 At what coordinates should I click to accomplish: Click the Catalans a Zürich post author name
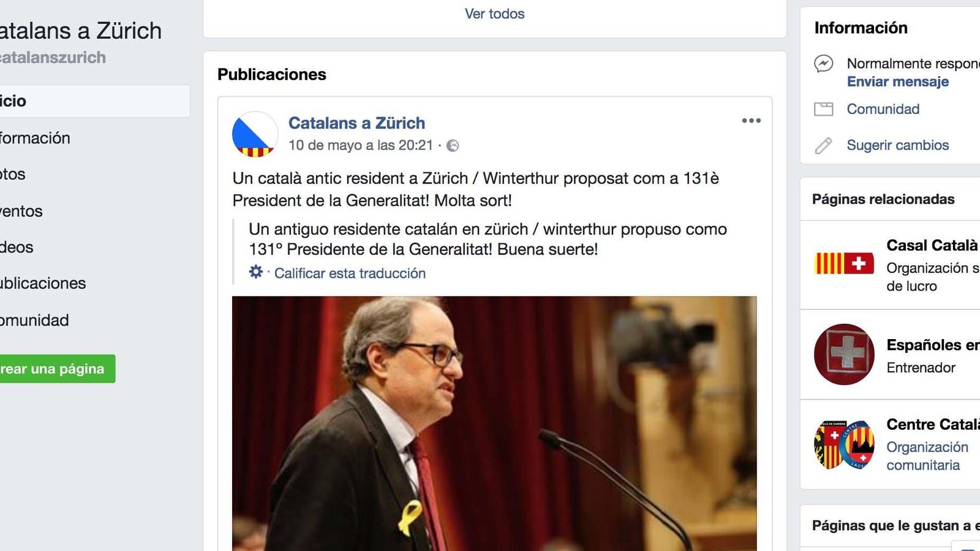(356, 123)
